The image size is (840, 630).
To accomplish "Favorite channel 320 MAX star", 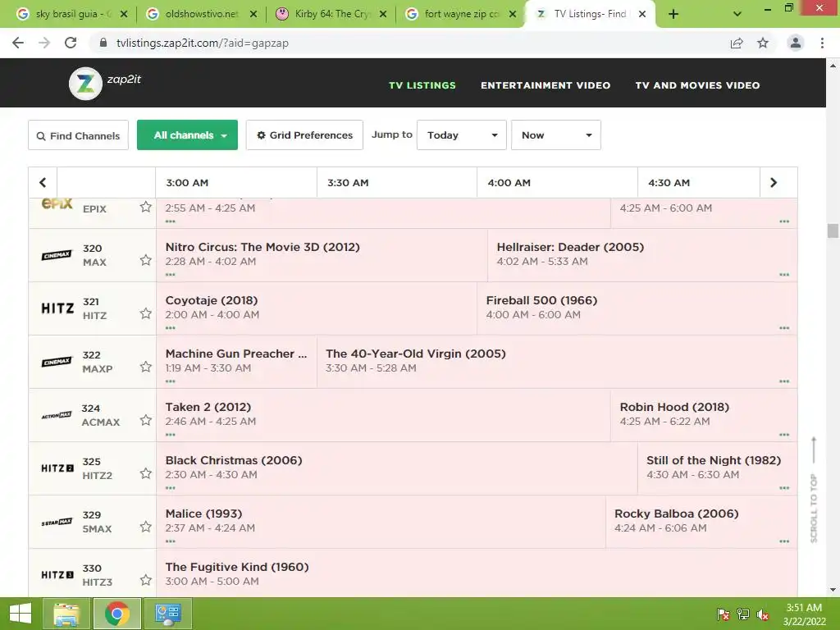I will tap(146, 260).
